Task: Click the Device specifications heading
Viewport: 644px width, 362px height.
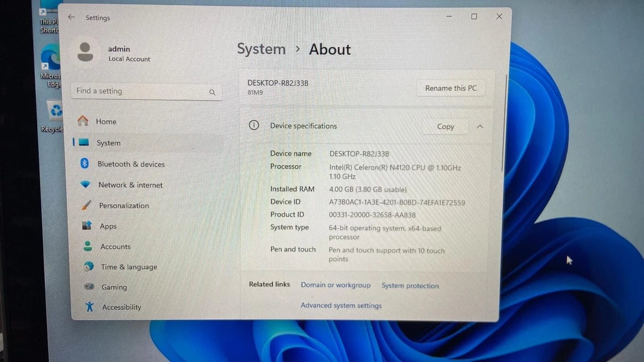Action: 304,126
